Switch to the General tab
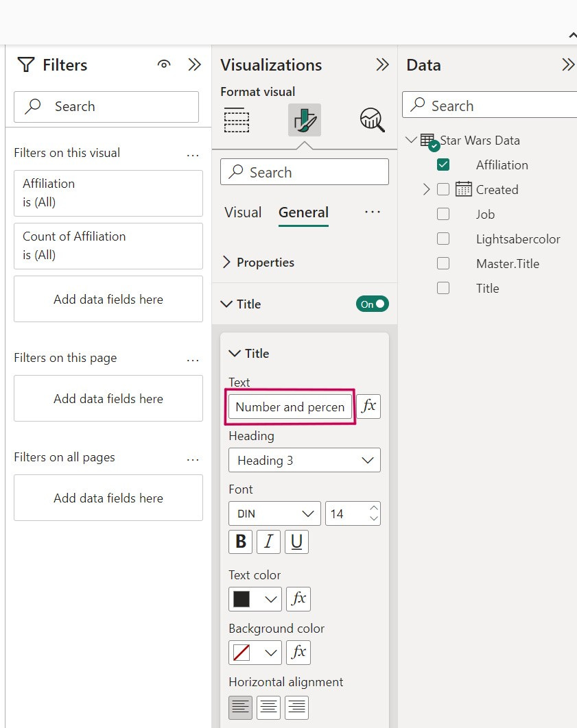 click(x=303, y=213)
